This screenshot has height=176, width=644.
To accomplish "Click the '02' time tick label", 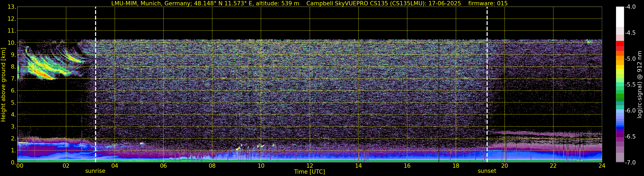I will pos(66,166).
